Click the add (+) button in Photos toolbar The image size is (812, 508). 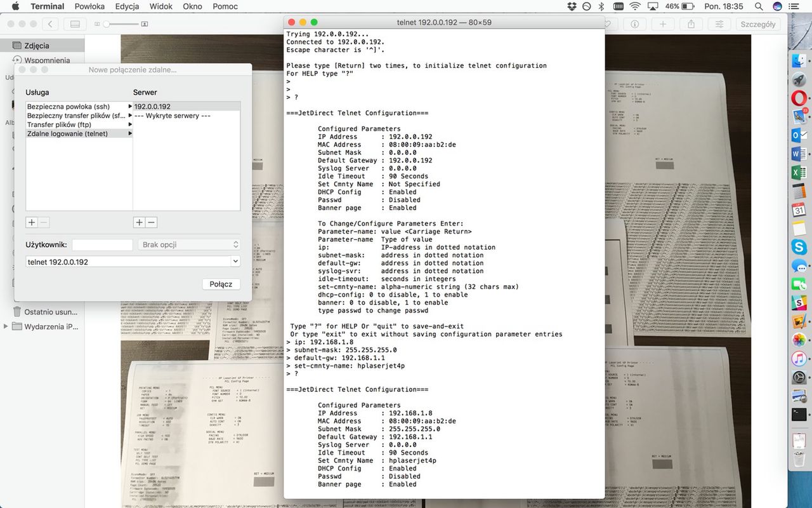663,23
